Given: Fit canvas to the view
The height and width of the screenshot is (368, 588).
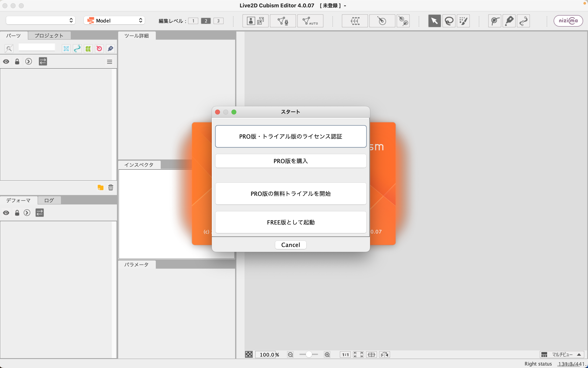Looking at the screenshot, I should click(x=358, y=355).
